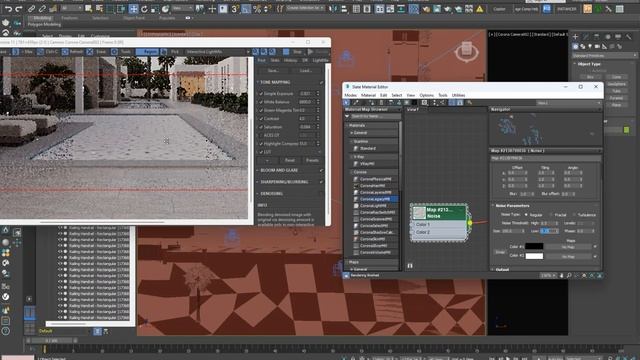Open the Utilities menu in Slate Material Editor
This screenshot has width=640, height=360.
[458, 95]
